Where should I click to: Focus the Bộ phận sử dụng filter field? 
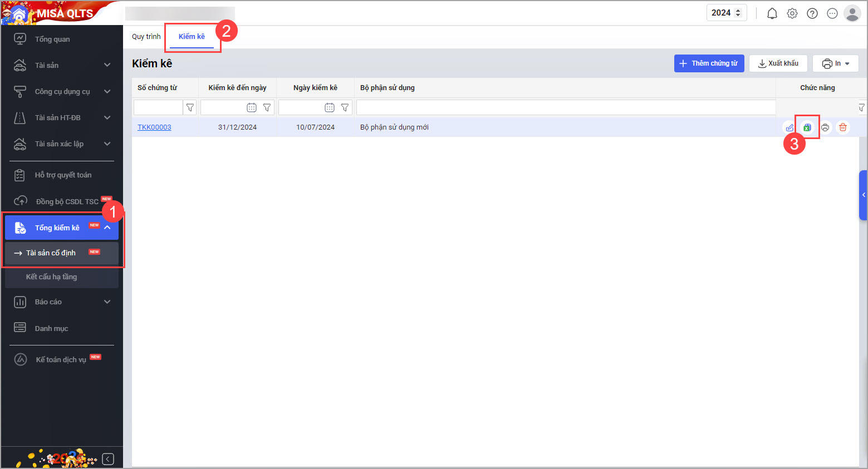click(566, 107)
